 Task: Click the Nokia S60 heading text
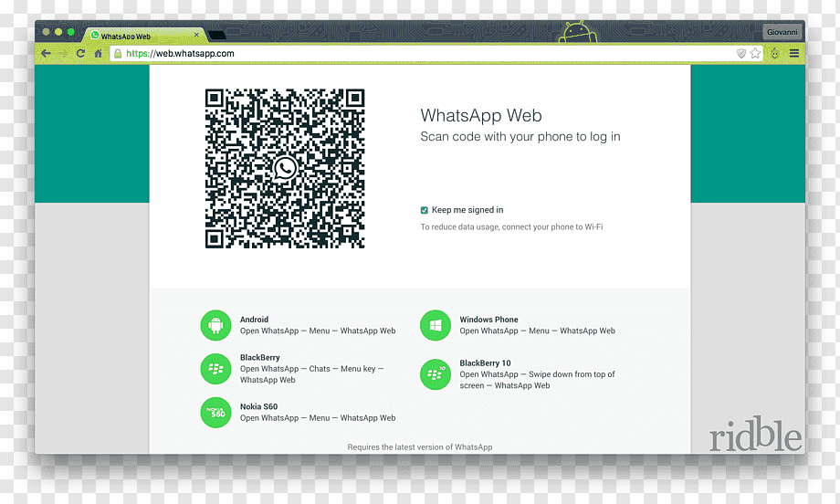coord(258,406)
